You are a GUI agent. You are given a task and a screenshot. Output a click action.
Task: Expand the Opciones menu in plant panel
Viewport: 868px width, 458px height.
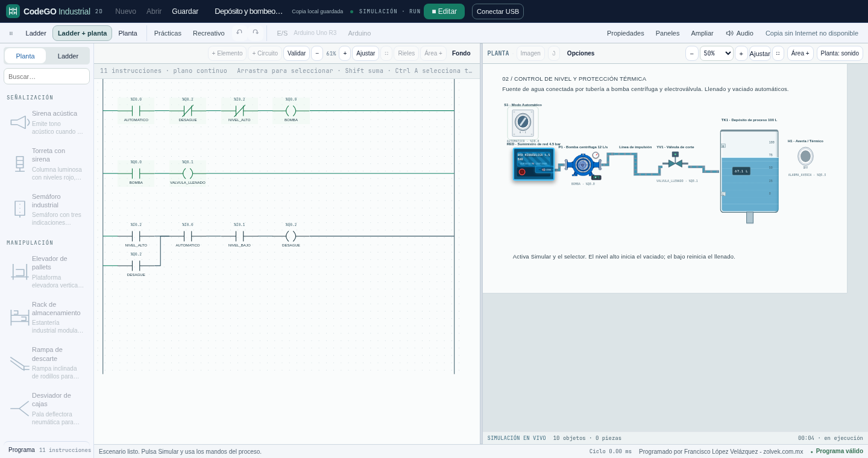(x=580, y=54)
